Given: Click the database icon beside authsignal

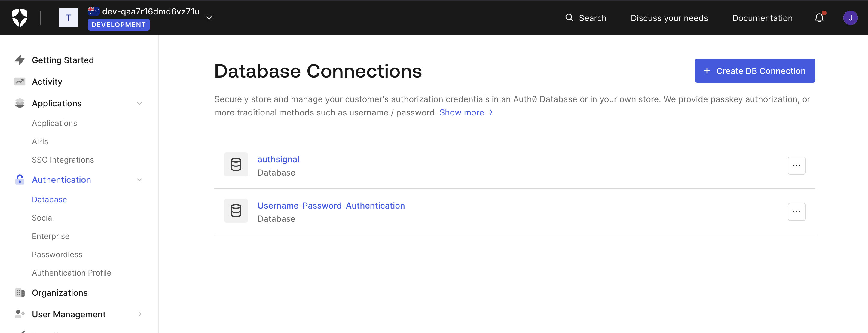Looking at the screenshot, I should [236, 164].
